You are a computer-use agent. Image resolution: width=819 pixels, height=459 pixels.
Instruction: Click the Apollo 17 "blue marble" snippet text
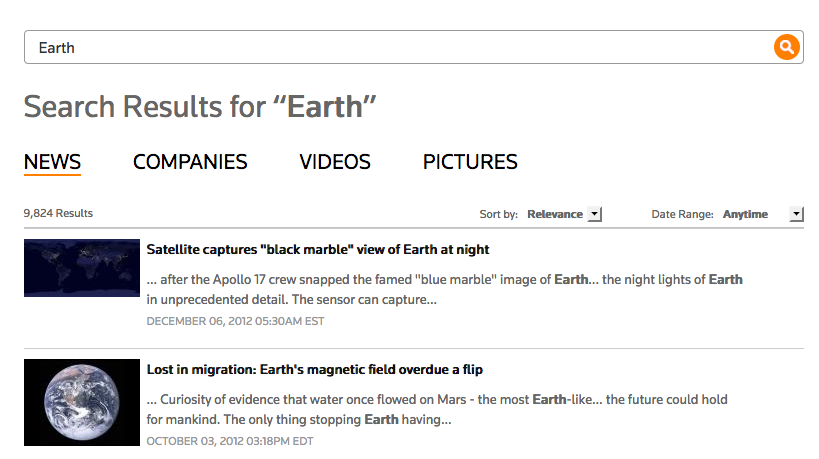(444, 289)
